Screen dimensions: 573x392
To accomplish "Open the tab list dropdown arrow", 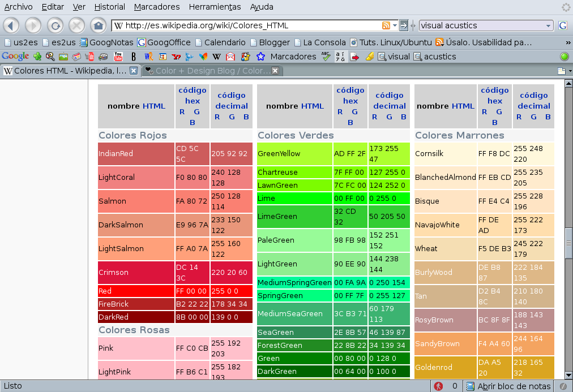I will pyautogui.click(x=570, y=71).
